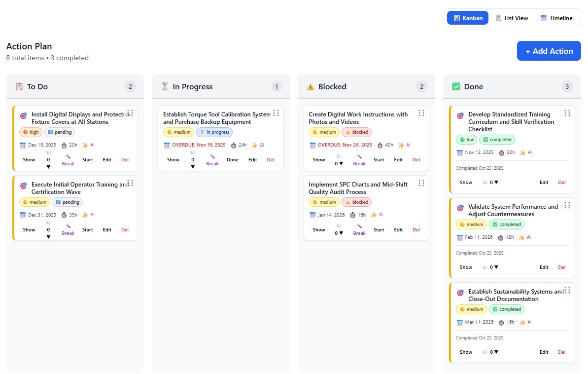Switch to the List View tab
The image size is (588, 374).
point(512,18)
